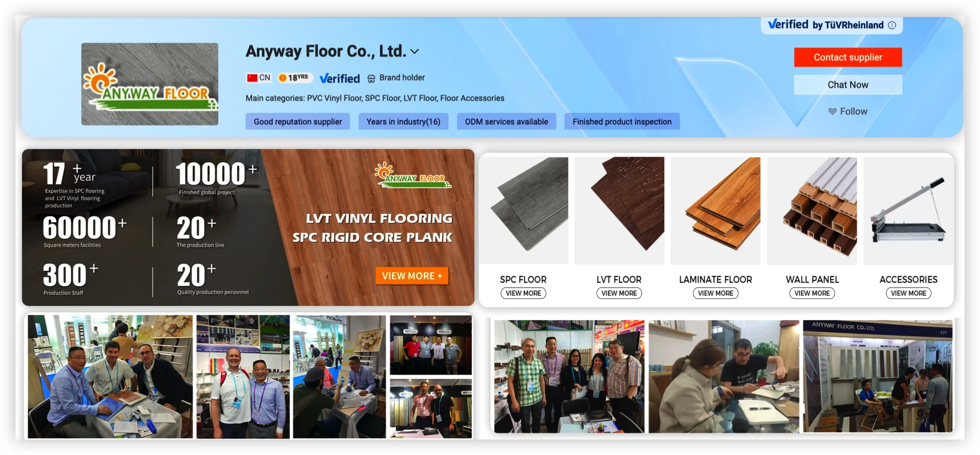
Task: Select the ODM services available tag
Action: 506,121
